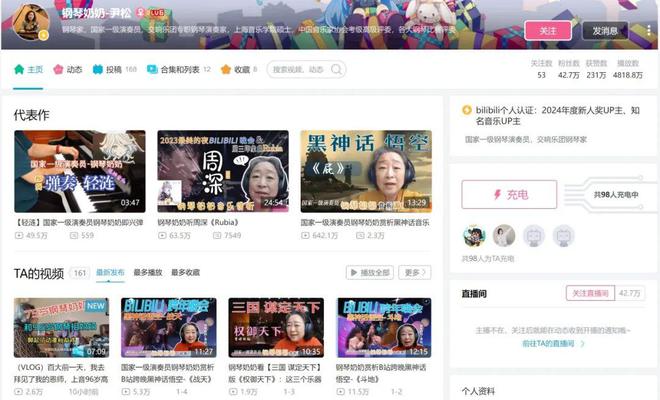Click the search videos input field

(300, 69)
